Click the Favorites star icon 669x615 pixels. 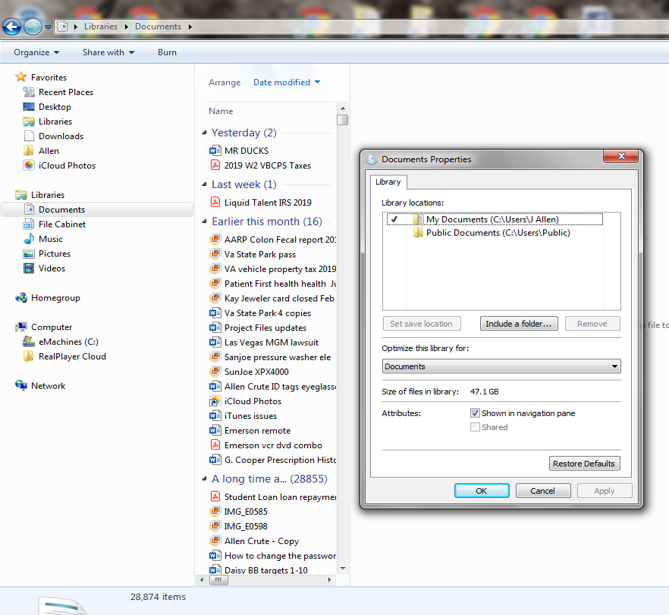[x=21, y=77]
